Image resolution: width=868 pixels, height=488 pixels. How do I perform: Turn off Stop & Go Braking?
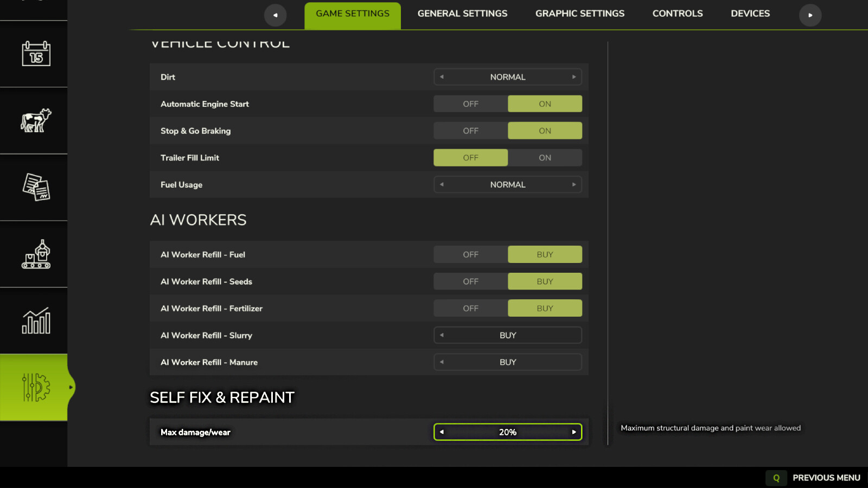(x=470, y=131)
